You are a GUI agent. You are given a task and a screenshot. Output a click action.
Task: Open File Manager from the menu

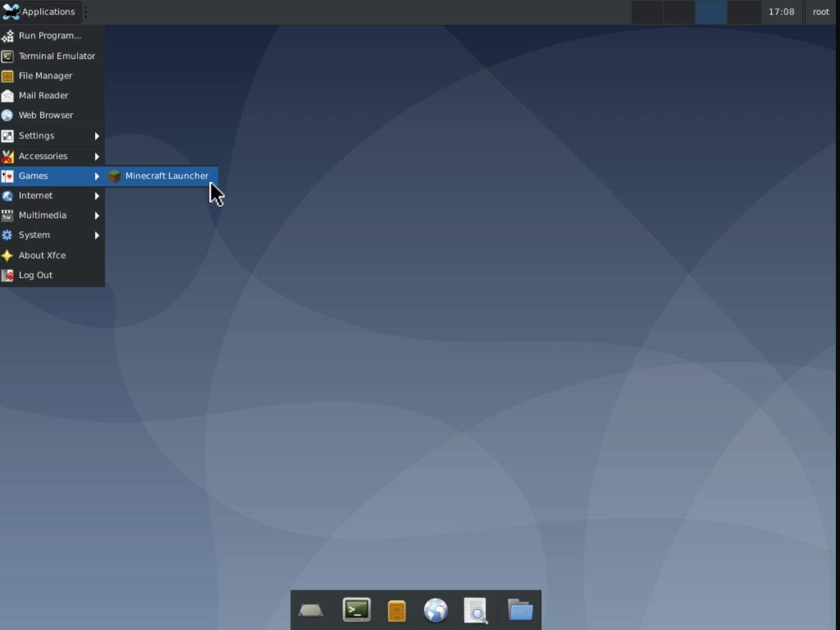(x=52, y=76)
